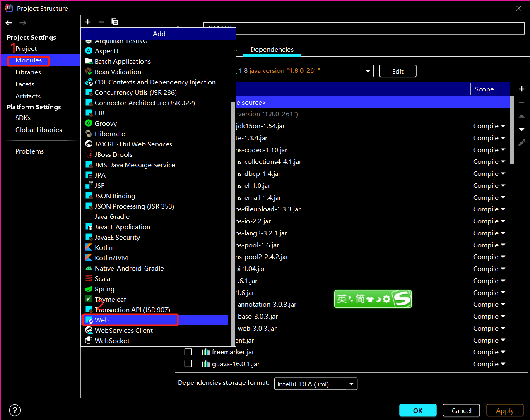Click the dependencies list vertical scrollbar
The height and width of the screenshot is (420, 530).
click(512, 130)
